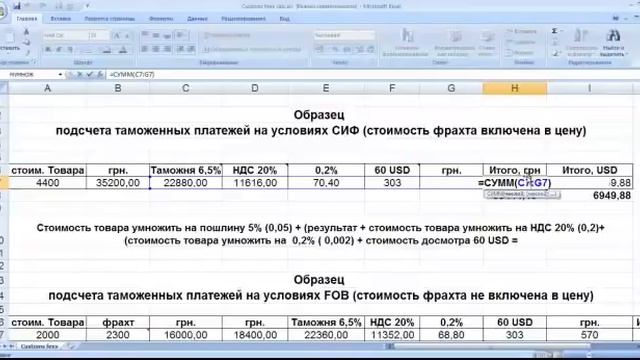The width and height of the screenshot is (640, 360).
Task: Click the text Orientation icon
Action: [182, 36]
